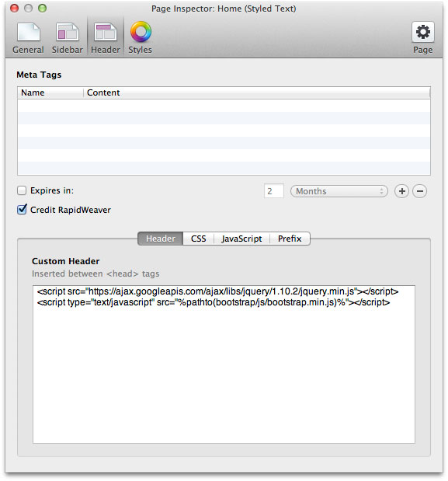Enable the Expires in checkbox
This screenshot has width=448, height=481.
coord(22,190)
